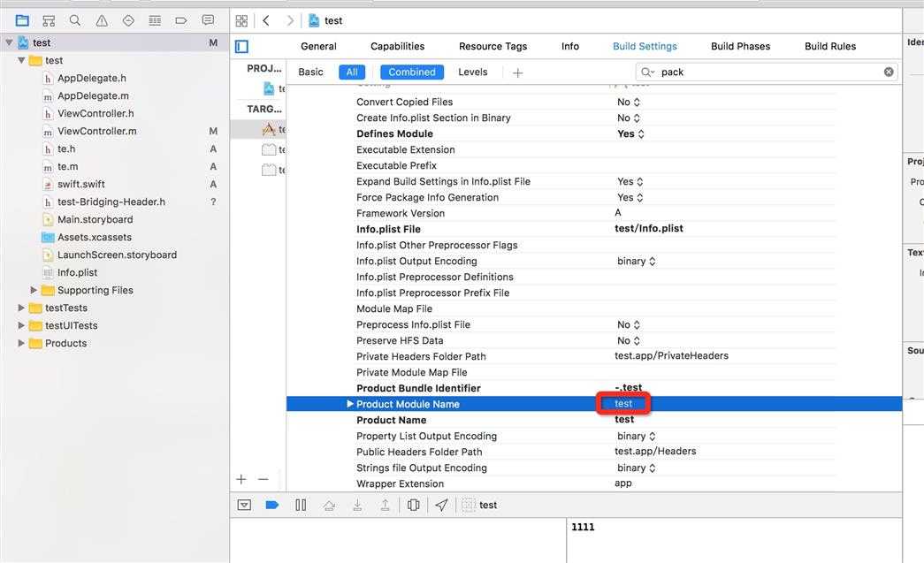This screenshot has height=563, width=924.
Task: Change Force Package Info Generation value
Action: [630, 197]
